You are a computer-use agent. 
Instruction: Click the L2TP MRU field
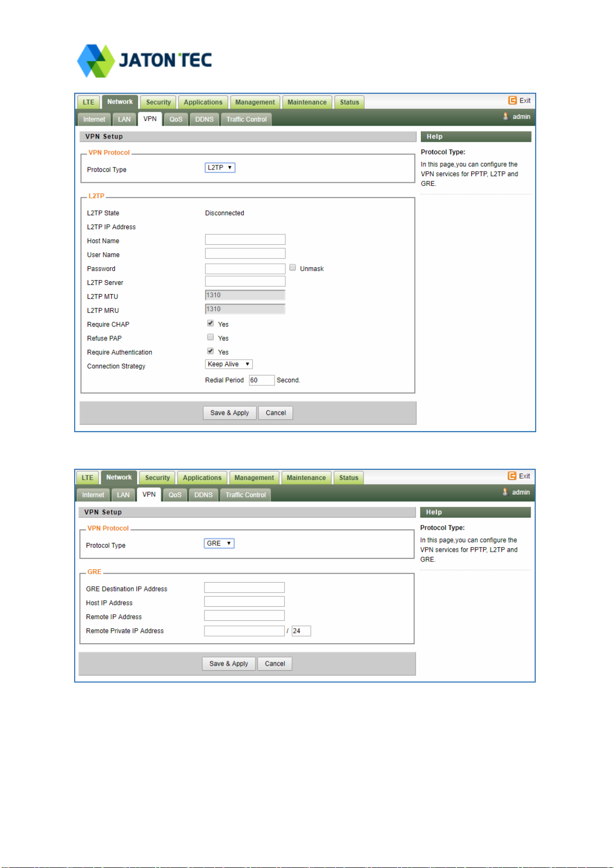[x=245, y=309]
